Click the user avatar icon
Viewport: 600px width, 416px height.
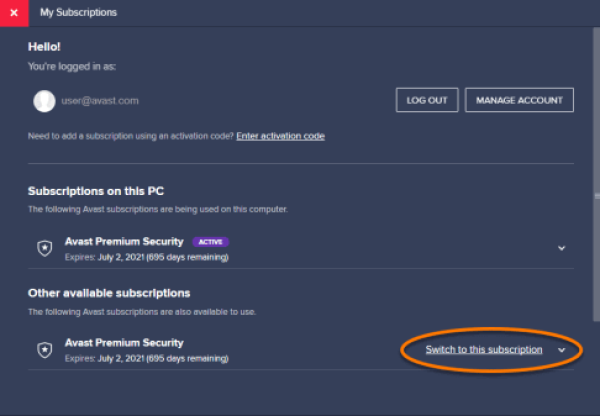click(44, 101)
